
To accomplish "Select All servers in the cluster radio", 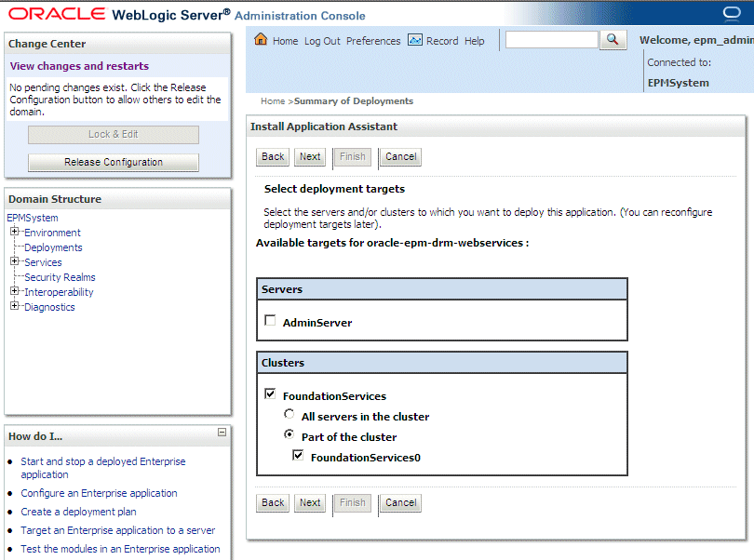I will [289, 414].
